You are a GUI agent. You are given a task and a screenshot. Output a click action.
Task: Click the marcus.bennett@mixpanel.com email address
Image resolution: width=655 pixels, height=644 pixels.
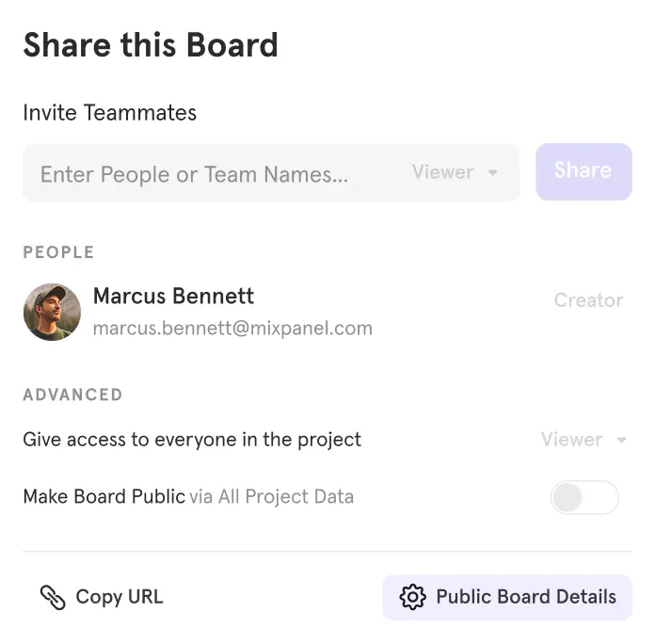coord(232,329)
